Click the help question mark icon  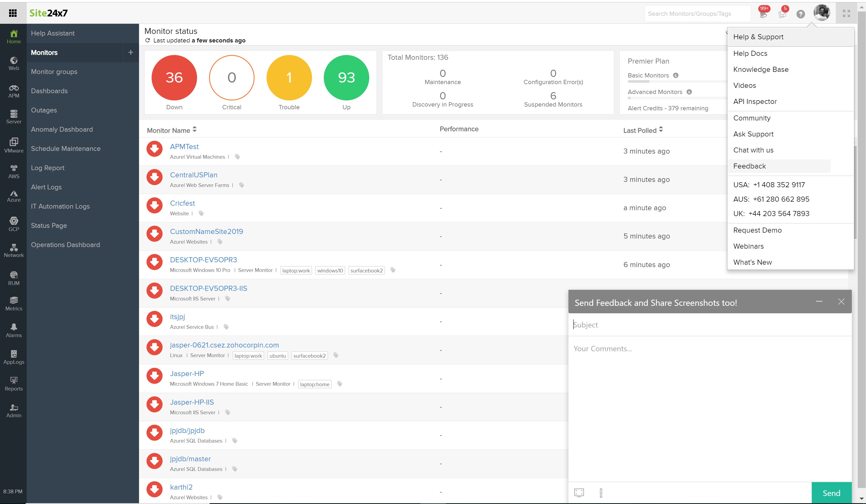click(800, 14)
